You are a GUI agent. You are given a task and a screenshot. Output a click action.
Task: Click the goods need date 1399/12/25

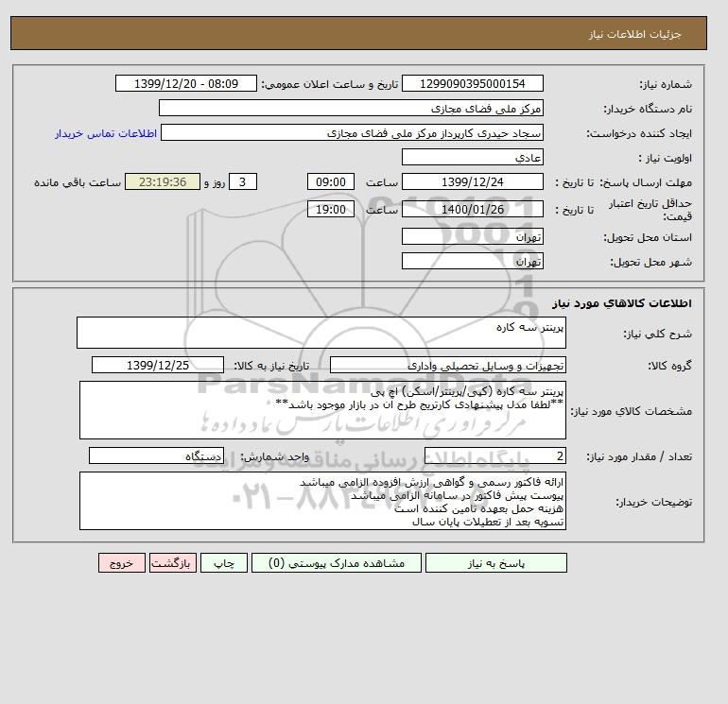pos(158,365)
